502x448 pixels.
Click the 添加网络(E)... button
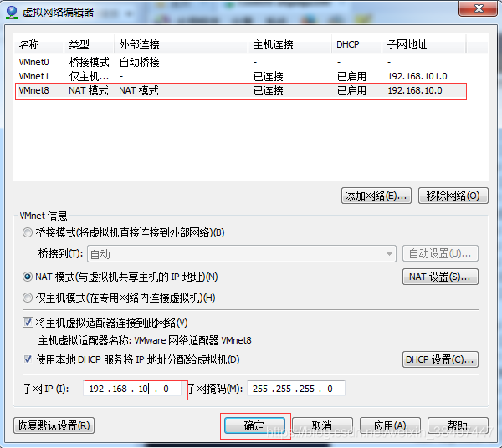point(376,196)
